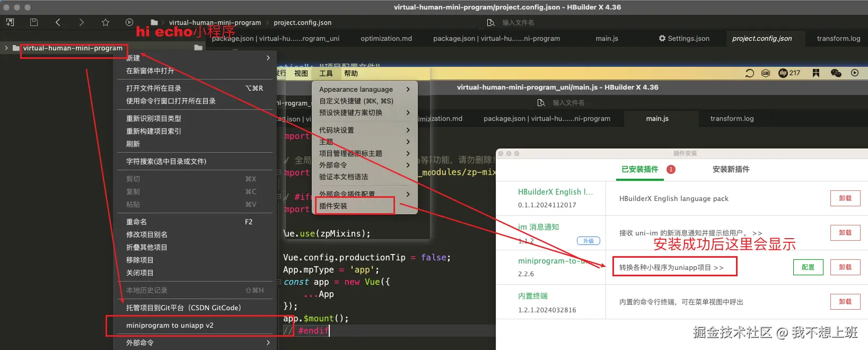Click the red 1 badge on installed plugins

click(x=671, y=170)
